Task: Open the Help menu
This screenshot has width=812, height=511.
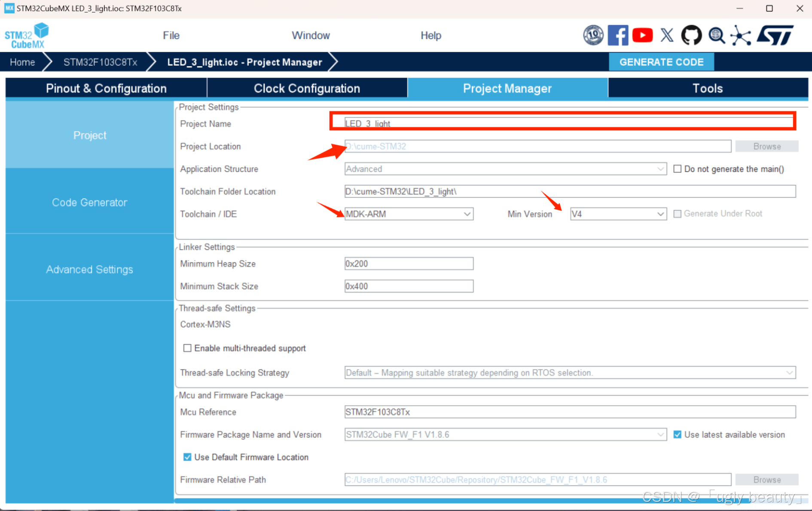Action: 430,35
